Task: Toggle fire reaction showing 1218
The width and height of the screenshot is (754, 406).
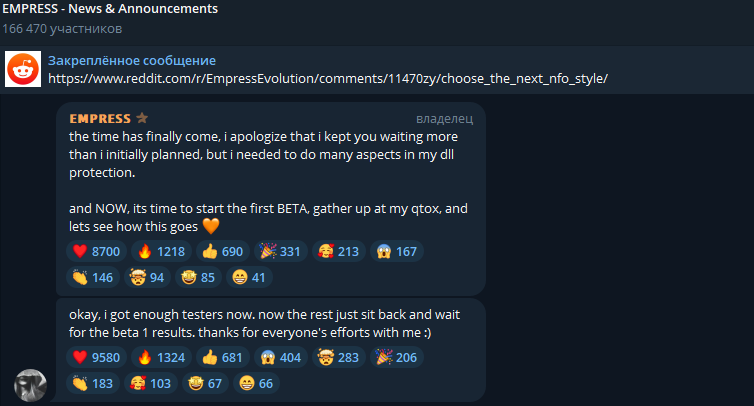Action: pos(163,251)
